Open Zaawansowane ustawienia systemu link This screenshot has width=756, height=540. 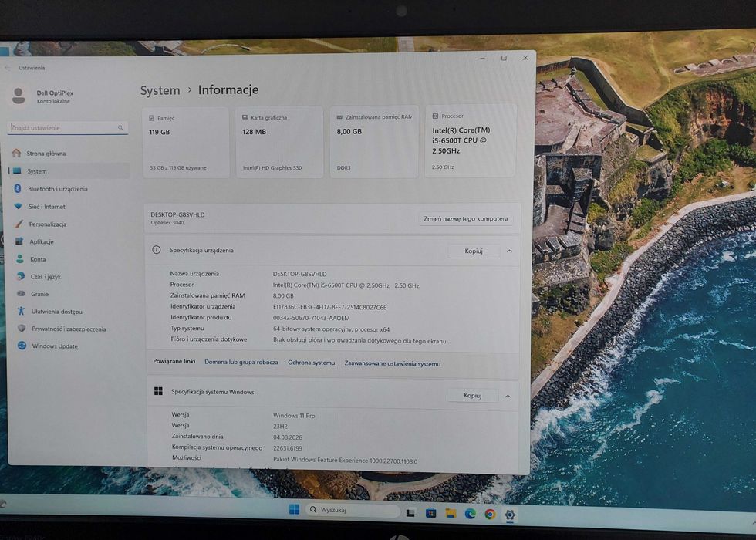click(x=393, y=363)
